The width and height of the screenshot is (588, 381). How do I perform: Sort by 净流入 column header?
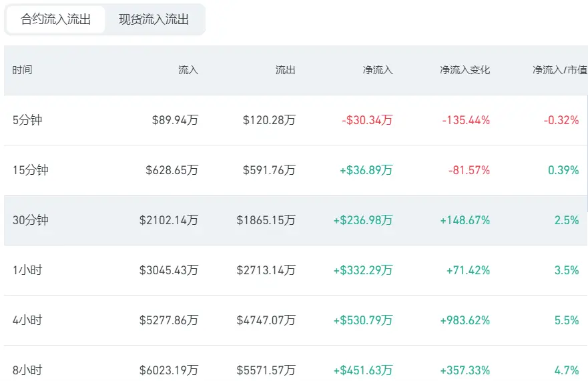pyautogui.click(x=378, y=70)
